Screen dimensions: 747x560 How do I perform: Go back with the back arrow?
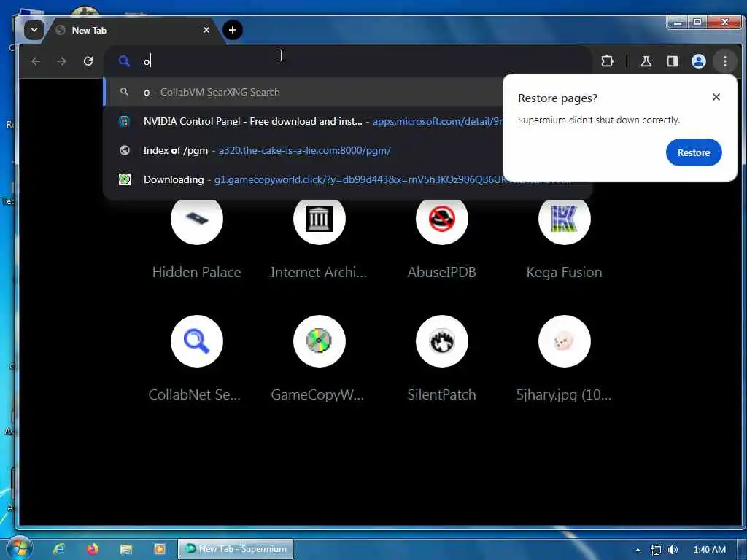(36, 61)
